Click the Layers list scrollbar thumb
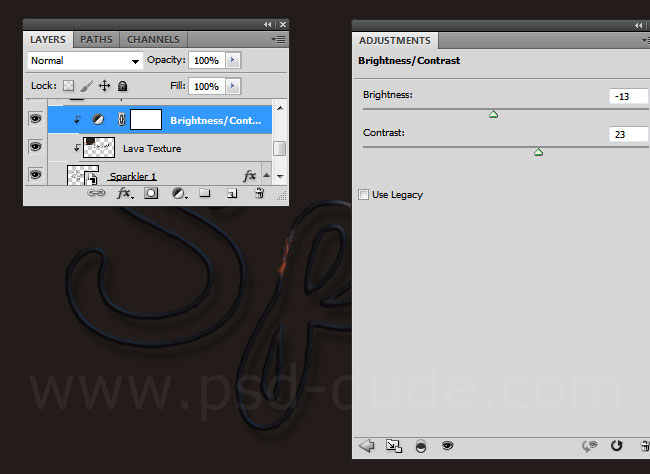The width and height of the screenshot is (650, 474). (x=280, y=148)
